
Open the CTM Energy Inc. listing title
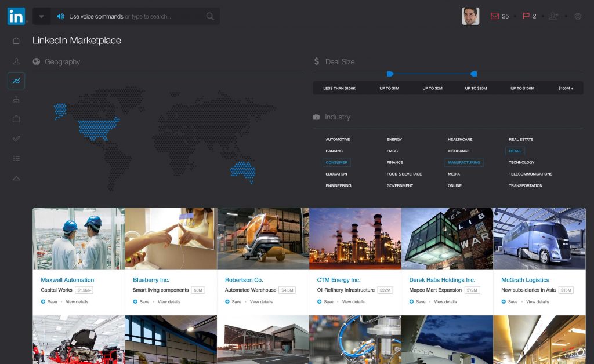click(x=339, y=280)
